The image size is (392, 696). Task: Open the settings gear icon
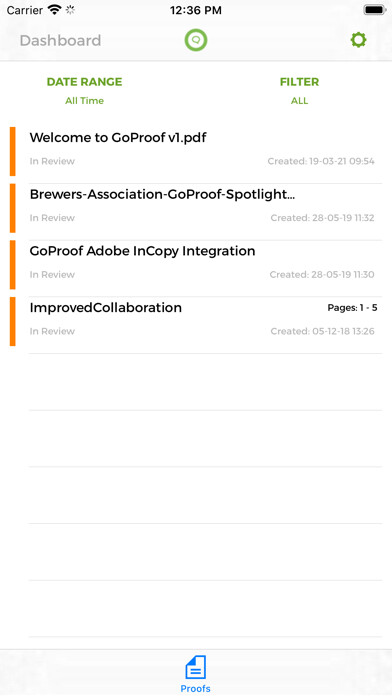358,40
